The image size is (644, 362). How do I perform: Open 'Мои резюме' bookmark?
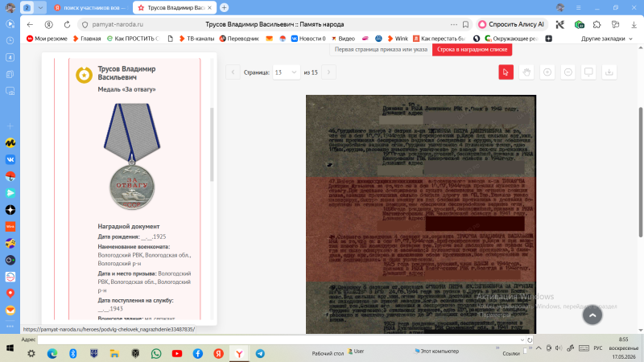tap(47, 38)
